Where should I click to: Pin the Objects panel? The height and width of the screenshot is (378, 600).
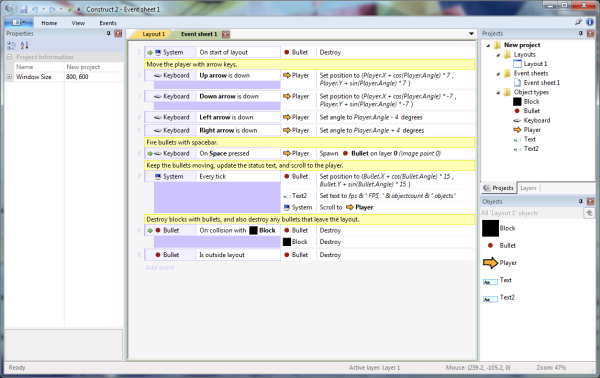(x=581, y=201)
